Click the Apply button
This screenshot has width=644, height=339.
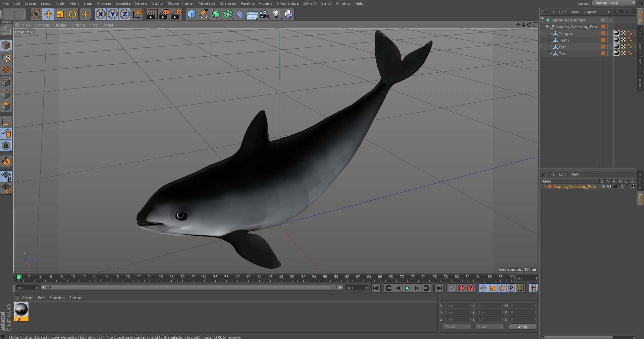point(523,327)
